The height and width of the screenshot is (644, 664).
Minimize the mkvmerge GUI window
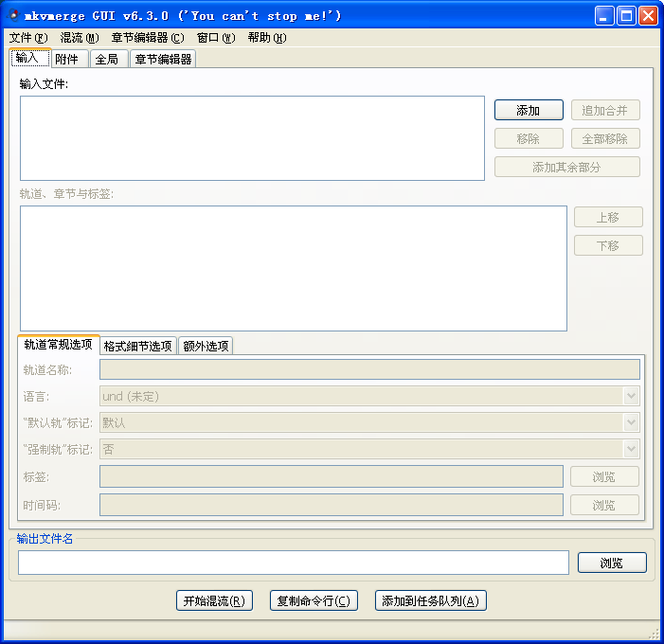[604, 16]
